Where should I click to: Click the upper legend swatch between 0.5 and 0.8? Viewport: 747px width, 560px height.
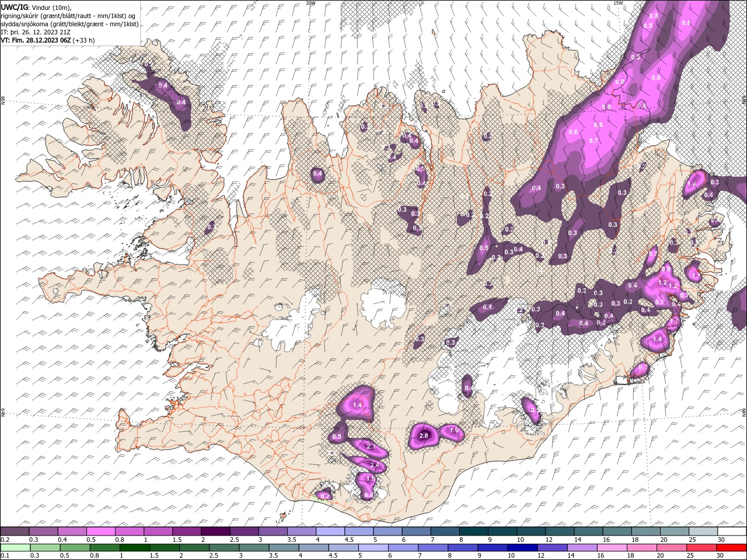pyautogui.click(x=100, y=531)
